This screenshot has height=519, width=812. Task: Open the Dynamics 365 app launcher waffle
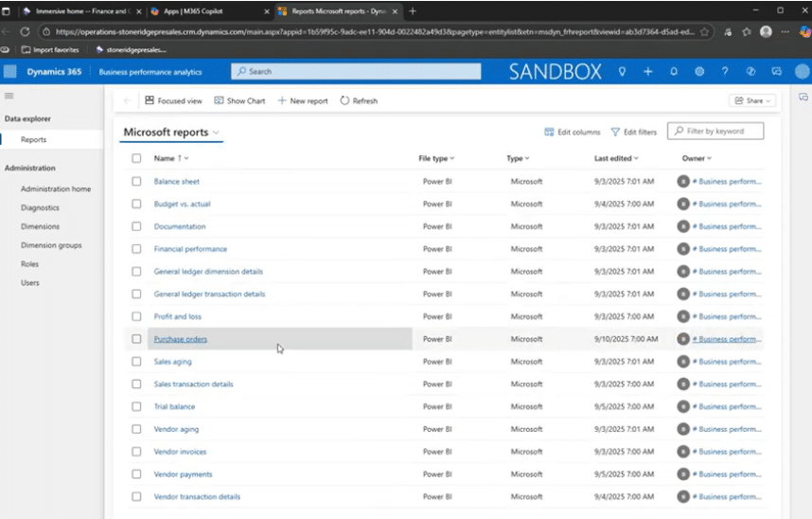[x=10, y=72]
